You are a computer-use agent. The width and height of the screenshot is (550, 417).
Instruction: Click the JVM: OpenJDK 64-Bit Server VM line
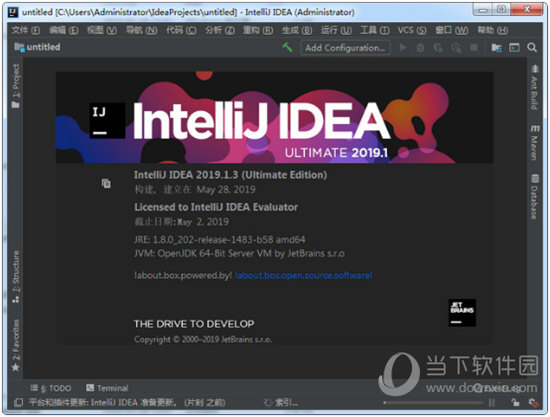[x=240, y=254]
